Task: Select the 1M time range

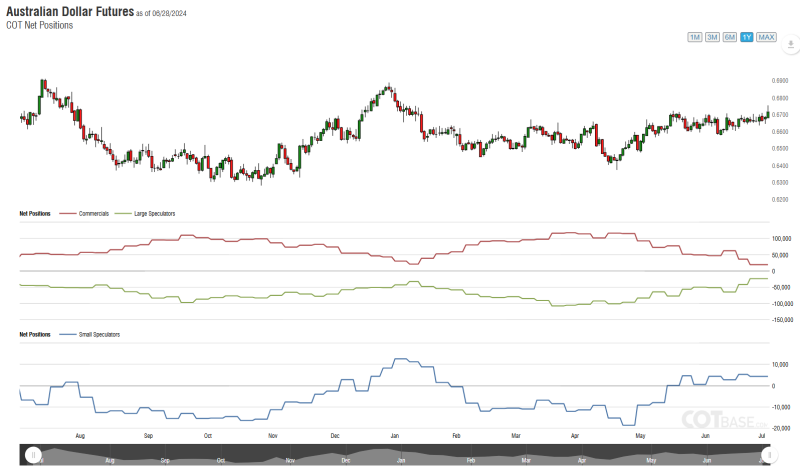Action: 695,37
